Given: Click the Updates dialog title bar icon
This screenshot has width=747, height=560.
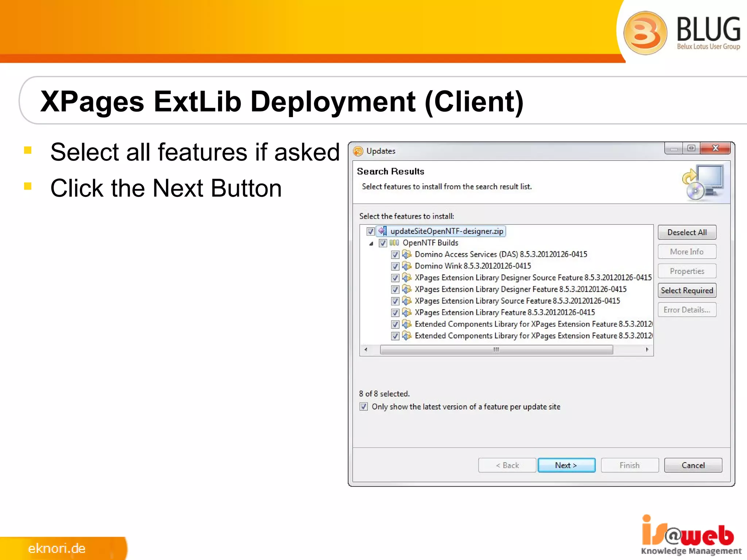Looking at the screenshot, I should click(359, 151).
